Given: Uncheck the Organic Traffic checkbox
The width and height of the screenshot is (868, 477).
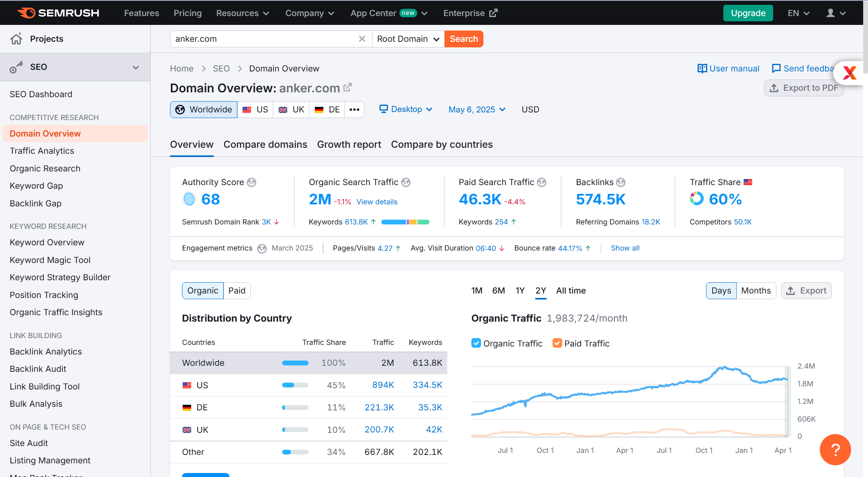Looking at the screenshot, I should [x=476, y=343].
